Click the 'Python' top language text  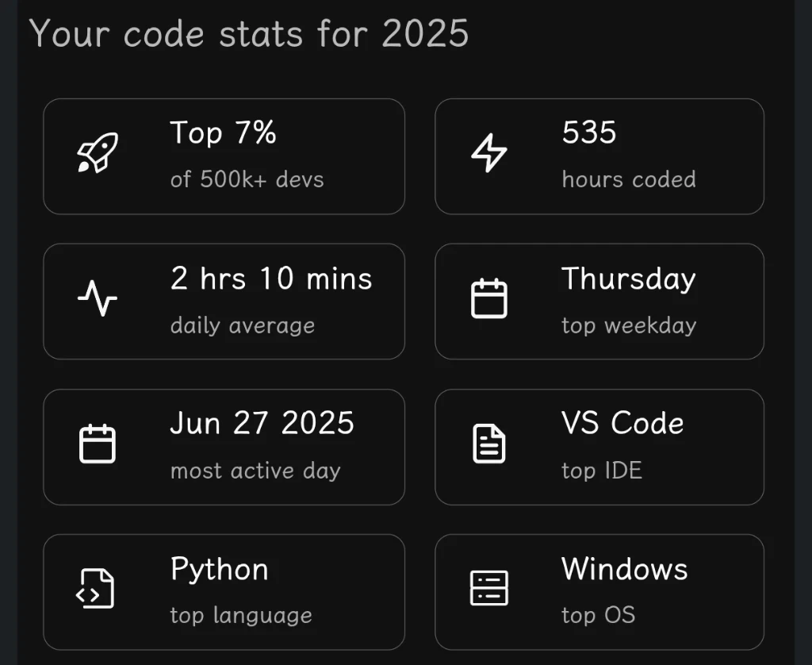tap(219, 570)
